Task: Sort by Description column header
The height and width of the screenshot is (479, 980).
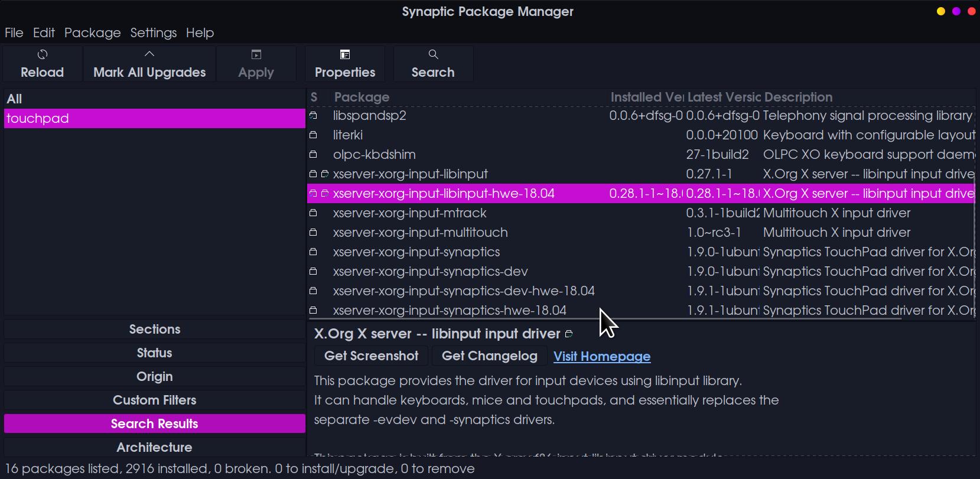Action: [x=798, y=97]
